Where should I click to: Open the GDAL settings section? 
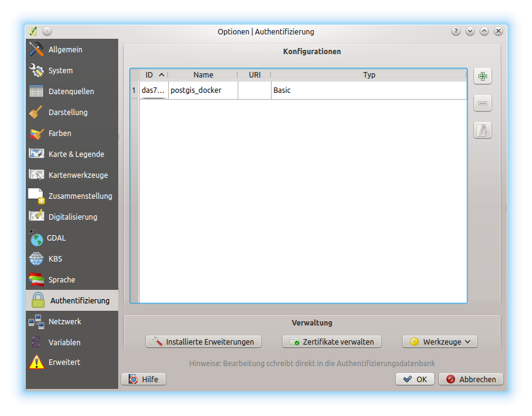(56, 238)
